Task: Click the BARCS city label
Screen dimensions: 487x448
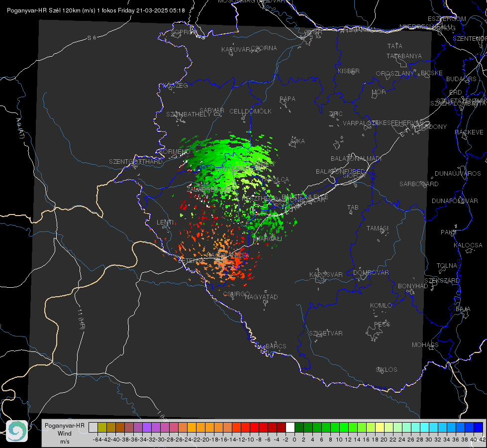Action: point(276,346)
